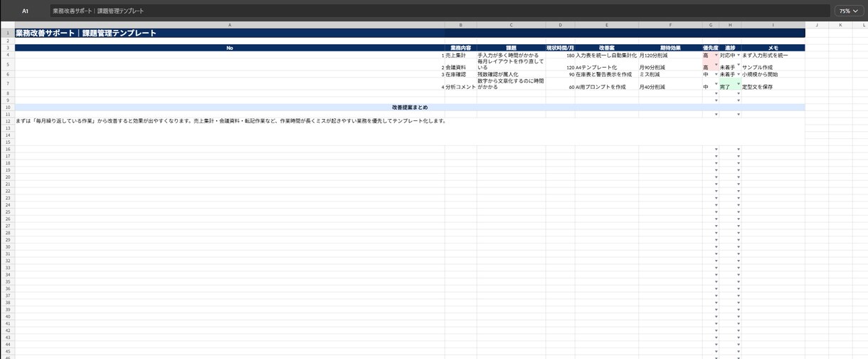Open priority dropdown in row 16
868x359 pixels.
tap(716, 149)
